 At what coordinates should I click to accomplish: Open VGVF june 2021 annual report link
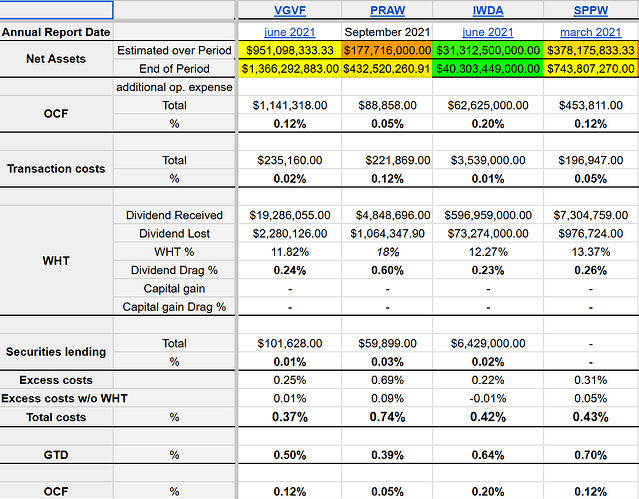coord(290,32)
